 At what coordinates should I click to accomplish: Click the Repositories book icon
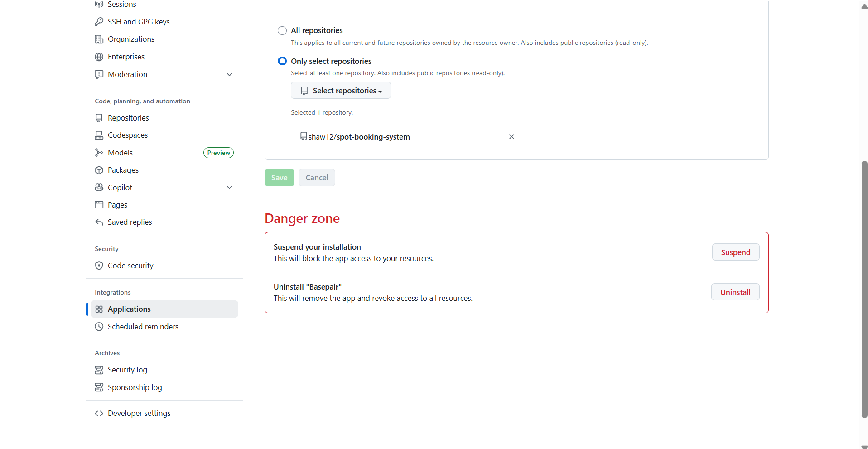click(x=99, y=117)
